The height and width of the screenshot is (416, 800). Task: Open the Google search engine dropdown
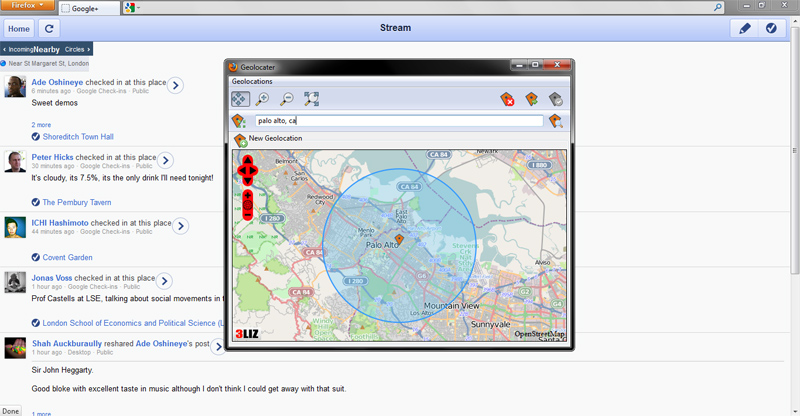[x=131, y=8]
